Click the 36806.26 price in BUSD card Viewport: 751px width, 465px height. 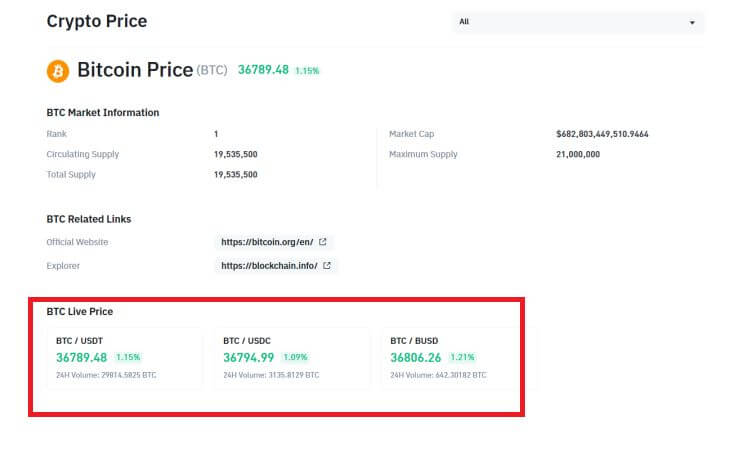(416, 357)
